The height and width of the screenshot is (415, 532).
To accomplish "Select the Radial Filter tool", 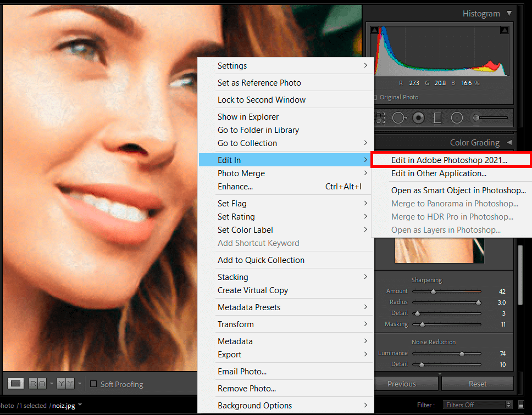I will coord(457,118).
